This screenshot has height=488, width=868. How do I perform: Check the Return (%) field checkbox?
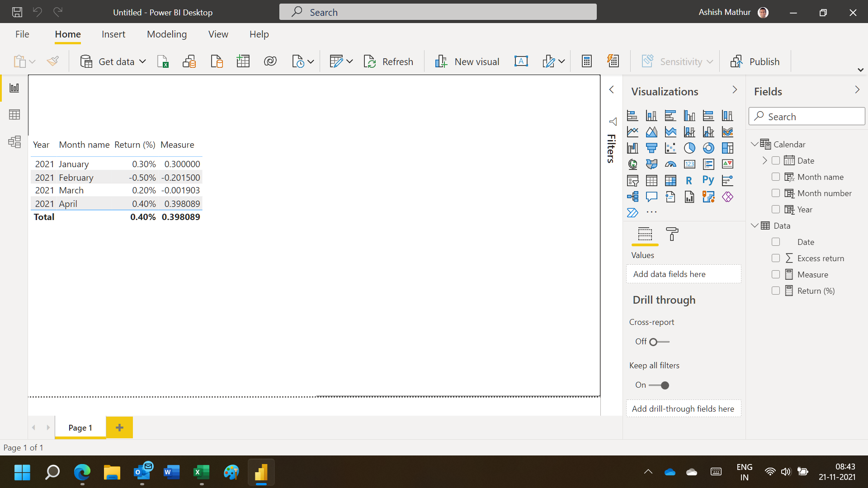point(776,291)
